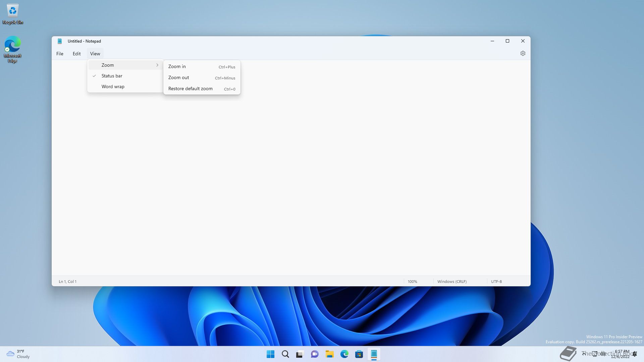This screenshot has height=362, width=644.
Task: Open the Windows Start button
Action: pos(270,354)
